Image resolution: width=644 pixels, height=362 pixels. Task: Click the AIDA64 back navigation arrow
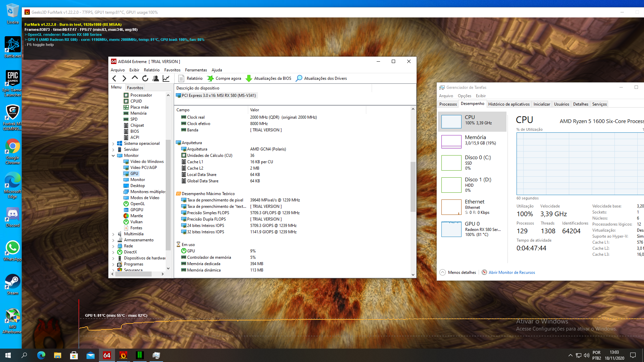(x=114, y=78)
